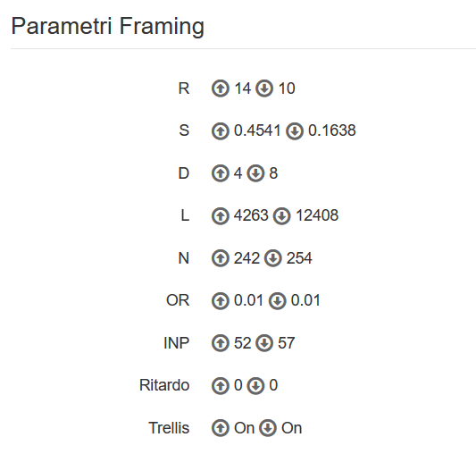
Task: Click the upstream L value 4263
Action: click(251, 215)
